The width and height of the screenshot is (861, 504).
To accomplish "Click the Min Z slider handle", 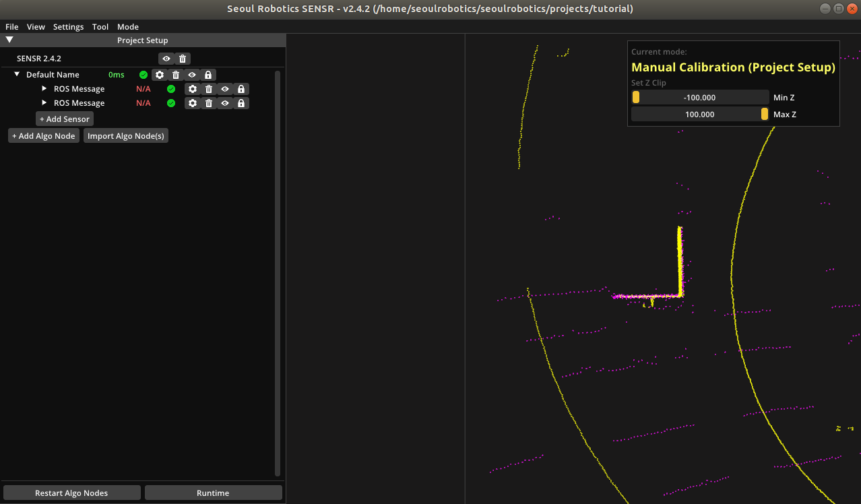I will (x=635, y=98).
